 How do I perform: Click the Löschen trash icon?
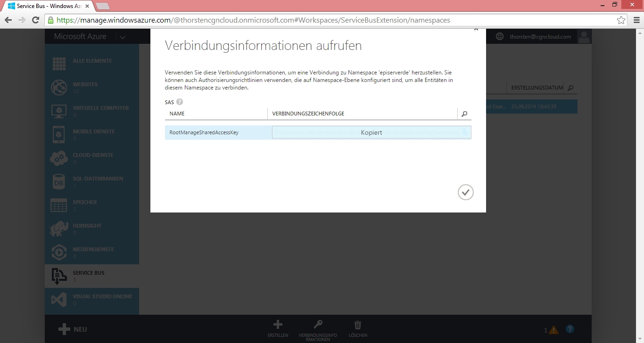pos(358,328)
